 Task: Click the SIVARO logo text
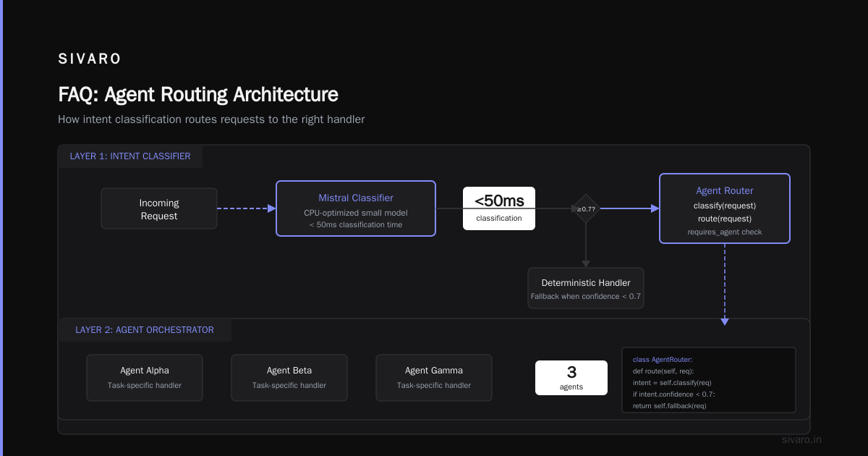pyautogui.click(x=90, y=59)
